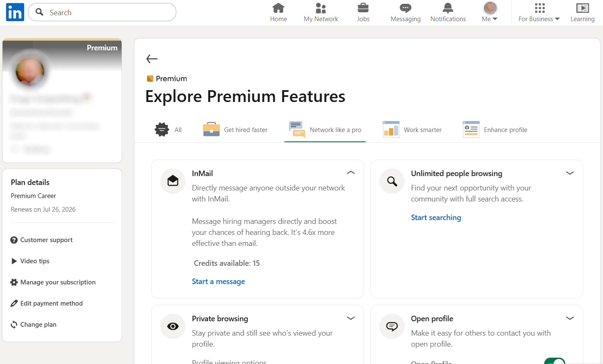Click the Start searching link
This screenshot has width=603, height=364.
coord(436,218)
